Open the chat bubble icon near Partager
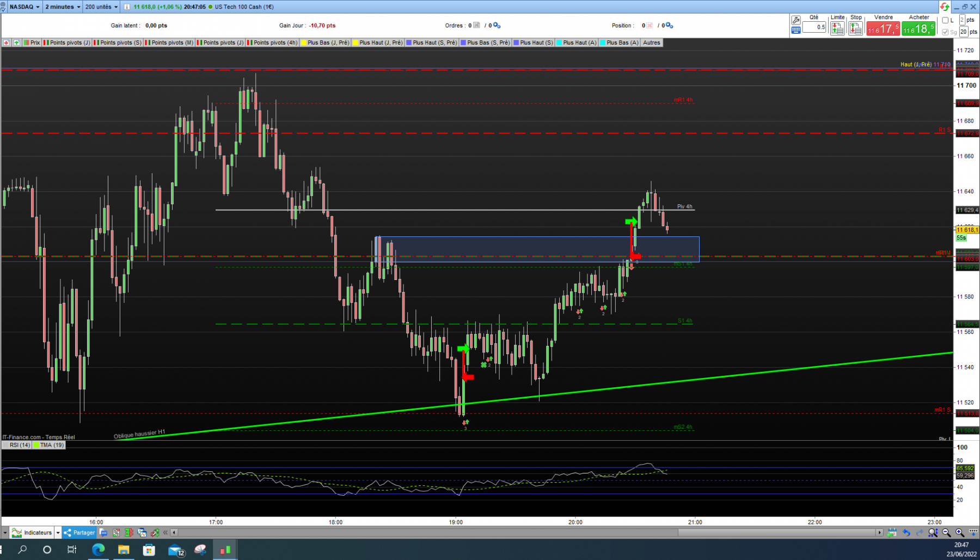Viewport: 980px width, 560px height. [103, 533]
